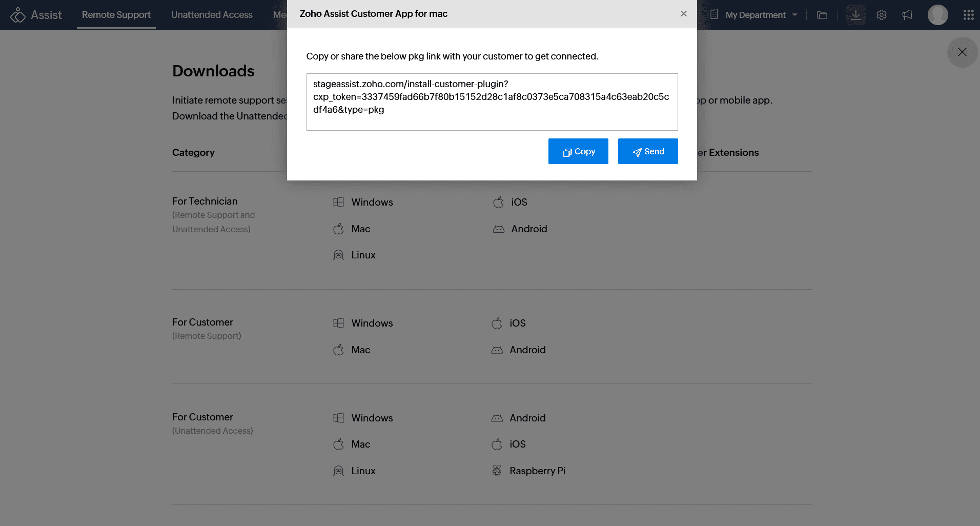The height and width of the screenshot is (526, 980).
Task: Close the Downloads page panel
Action: pyautogui.click(x=962, y=52)
